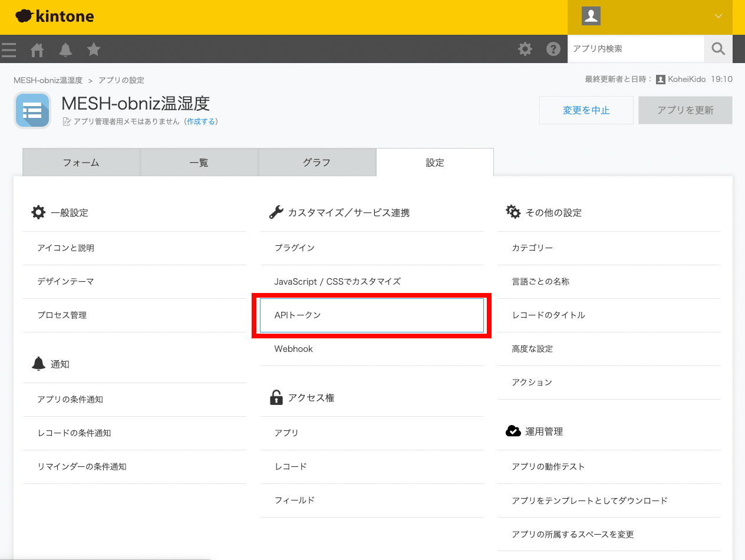Click the MESH-obniz app icon
This screenshot has height=560, width=745.
tap(32, 110)
